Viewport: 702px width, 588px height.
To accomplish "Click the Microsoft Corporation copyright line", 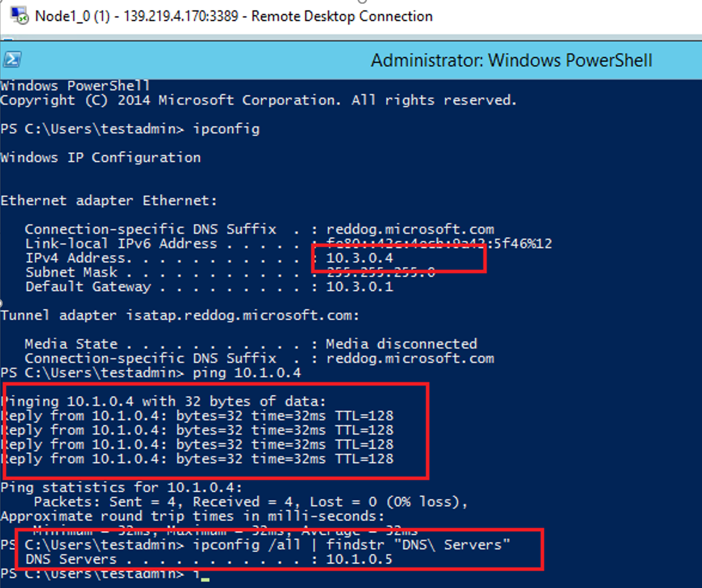I will pyautogui.click(x=258, y=100).
